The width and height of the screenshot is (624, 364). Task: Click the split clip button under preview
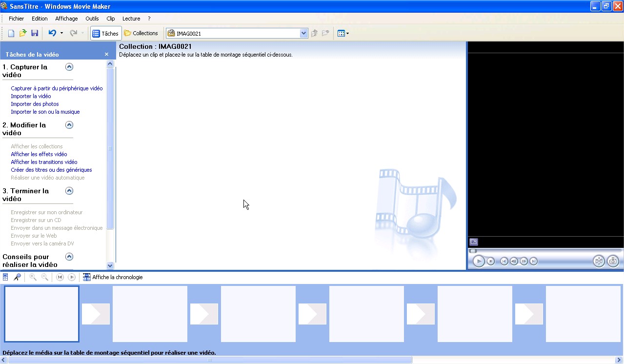pyautogui.click(x=599, y=261)
